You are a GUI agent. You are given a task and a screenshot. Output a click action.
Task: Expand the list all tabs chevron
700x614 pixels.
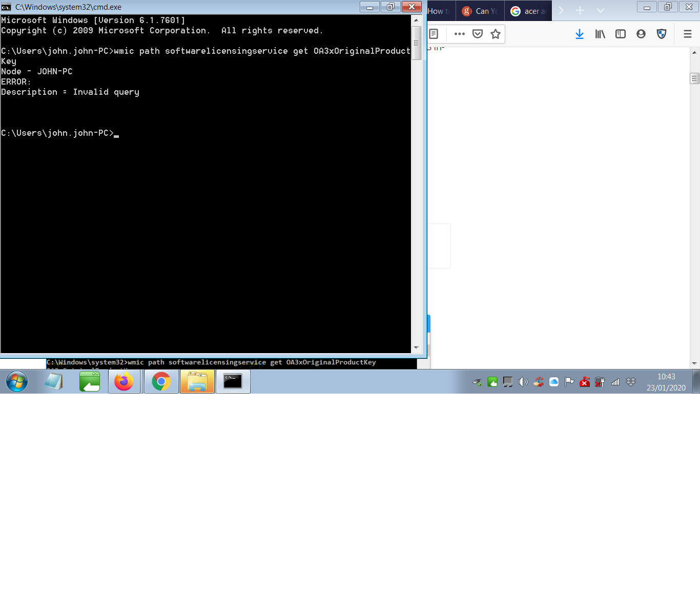coord(601,11)
